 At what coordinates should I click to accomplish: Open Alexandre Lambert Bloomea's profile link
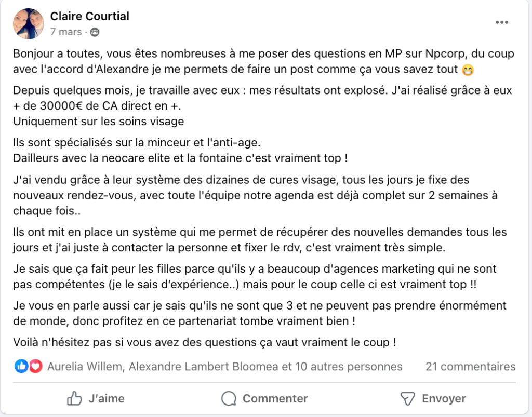point(204,367)
